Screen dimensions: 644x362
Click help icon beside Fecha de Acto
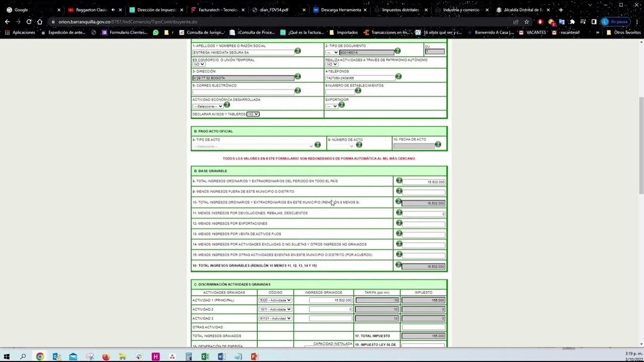[438, 144]
